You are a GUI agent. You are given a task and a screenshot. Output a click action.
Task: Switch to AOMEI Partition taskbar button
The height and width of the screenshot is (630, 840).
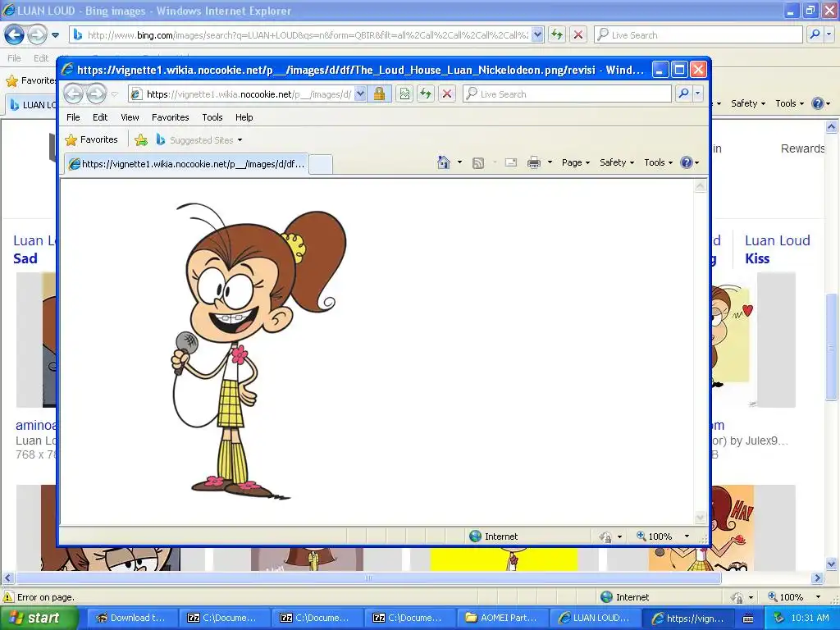pos(501,619)
